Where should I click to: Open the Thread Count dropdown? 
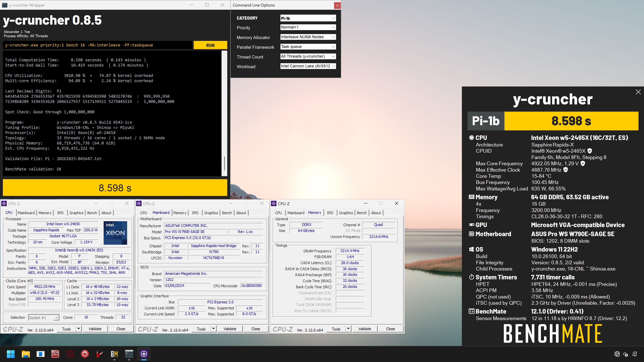pyautogui.click(x=308, y=56)
